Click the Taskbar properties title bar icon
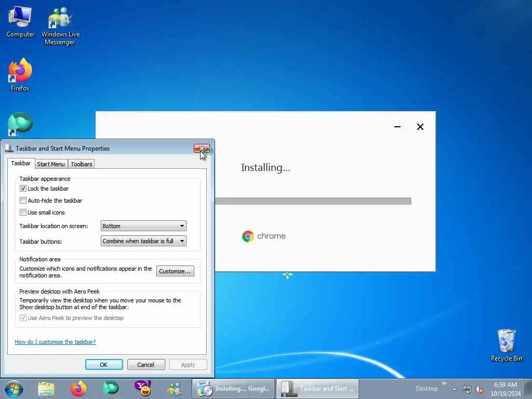 pos(9,148)
